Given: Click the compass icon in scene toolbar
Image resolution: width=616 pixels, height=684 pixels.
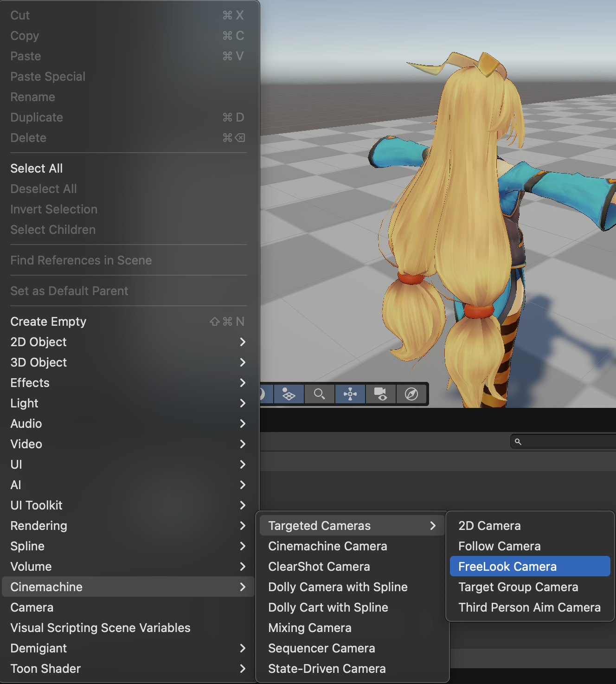Looking at the screenshot, I should pos(411,394).
